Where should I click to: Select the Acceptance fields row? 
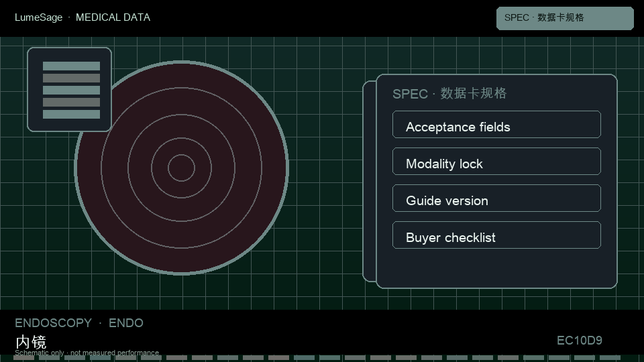pyautogui.click(x=496, y=125)
